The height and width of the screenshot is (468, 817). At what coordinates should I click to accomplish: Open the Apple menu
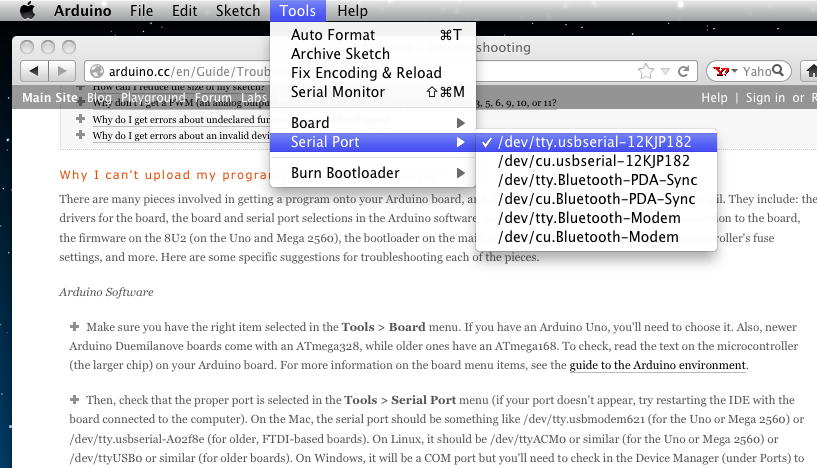click(27, 10)
